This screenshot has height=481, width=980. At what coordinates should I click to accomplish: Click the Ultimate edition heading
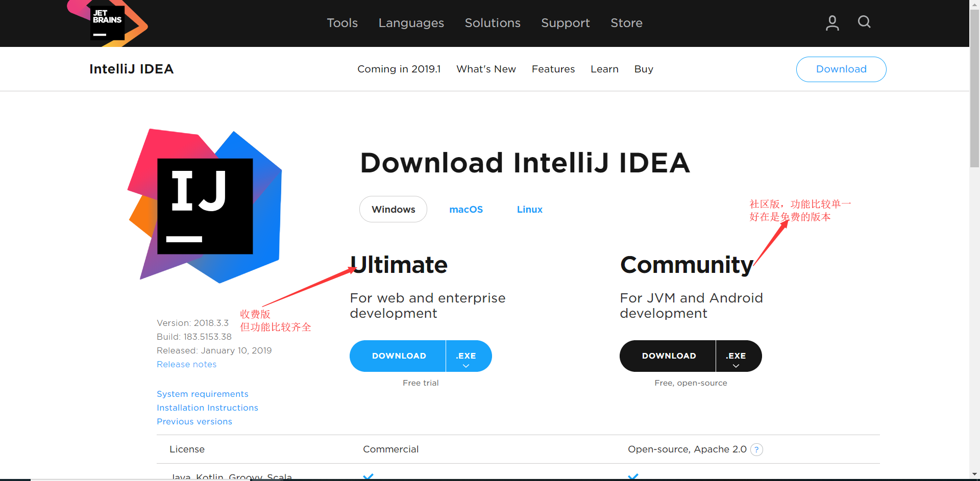coord(399,265)
